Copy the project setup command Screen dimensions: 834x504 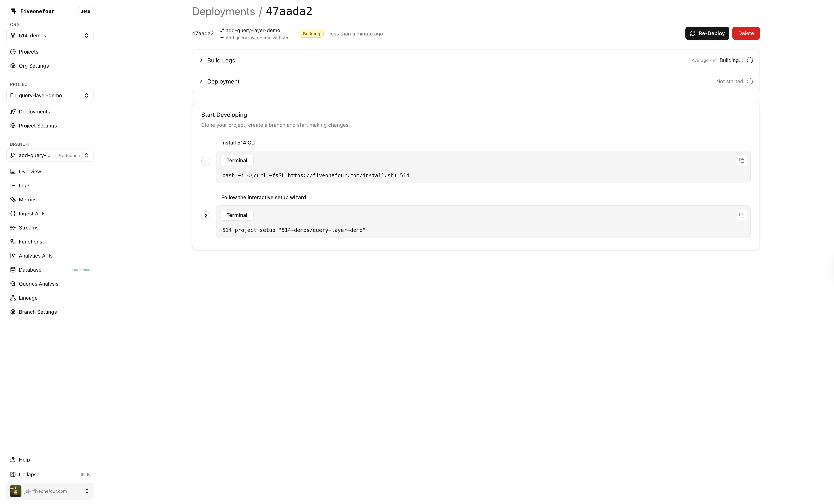coord(741,215)
